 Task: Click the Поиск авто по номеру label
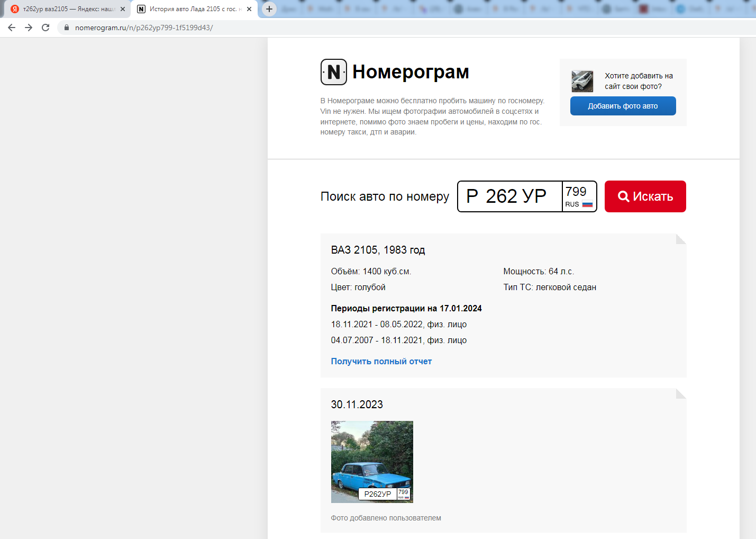coord(385,196)
